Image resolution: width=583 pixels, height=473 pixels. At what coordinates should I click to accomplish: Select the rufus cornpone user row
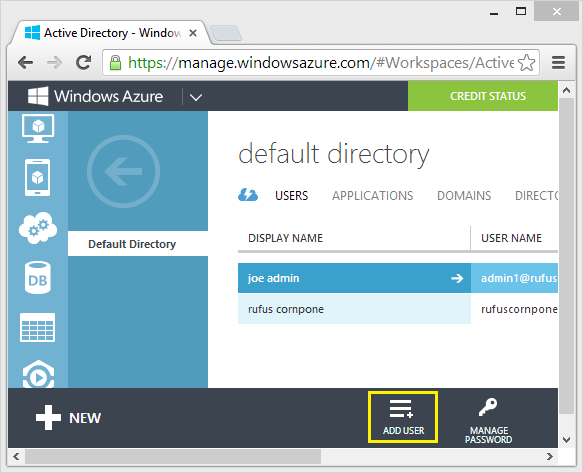pos(398,309)
